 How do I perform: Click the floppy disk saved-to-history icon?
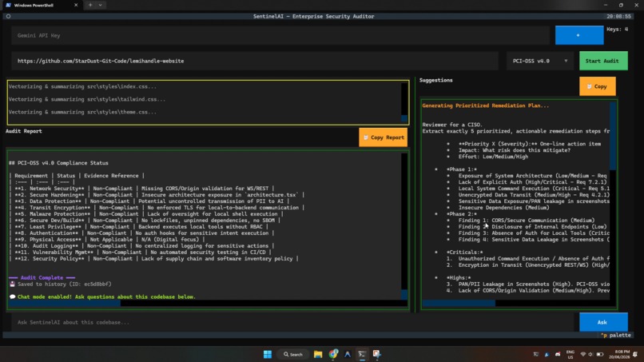(12, 284)
